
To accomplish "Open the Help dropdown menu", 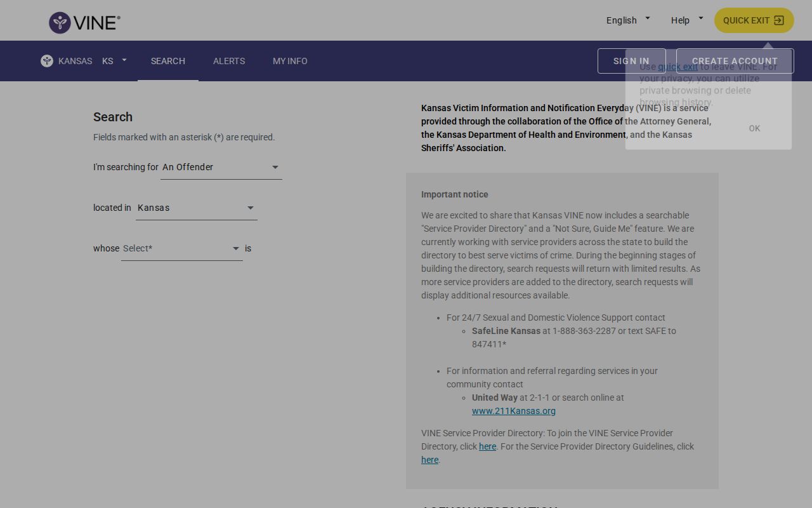I will point(687,20).
